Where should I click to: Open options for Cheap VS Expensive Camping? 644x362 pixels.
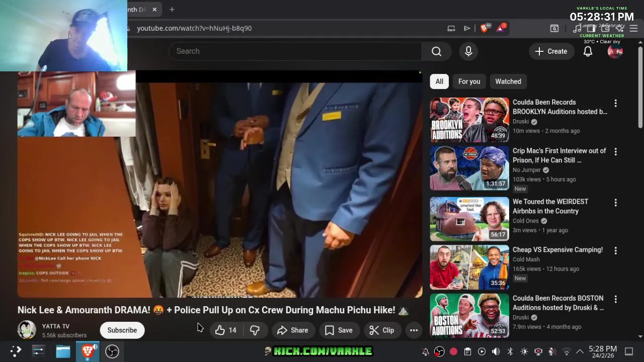pyautogui.click(x=615, y=250)
